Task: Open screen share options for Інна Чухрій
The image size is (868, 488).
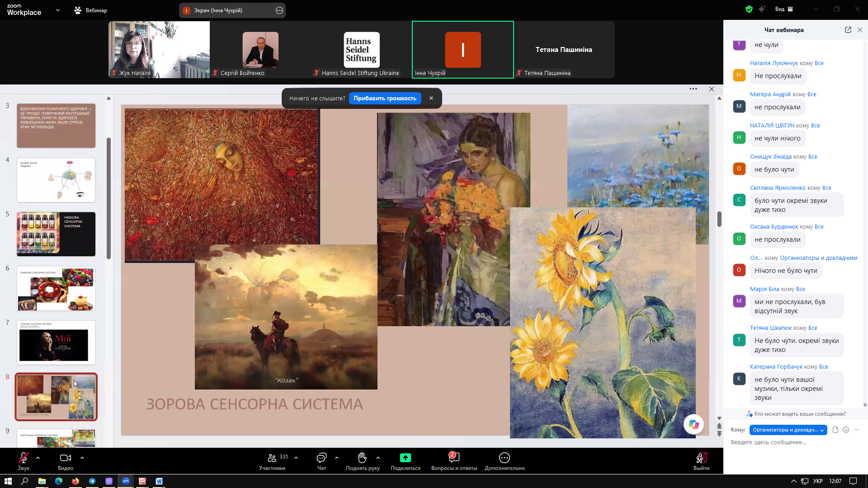Action: point(279,10)
